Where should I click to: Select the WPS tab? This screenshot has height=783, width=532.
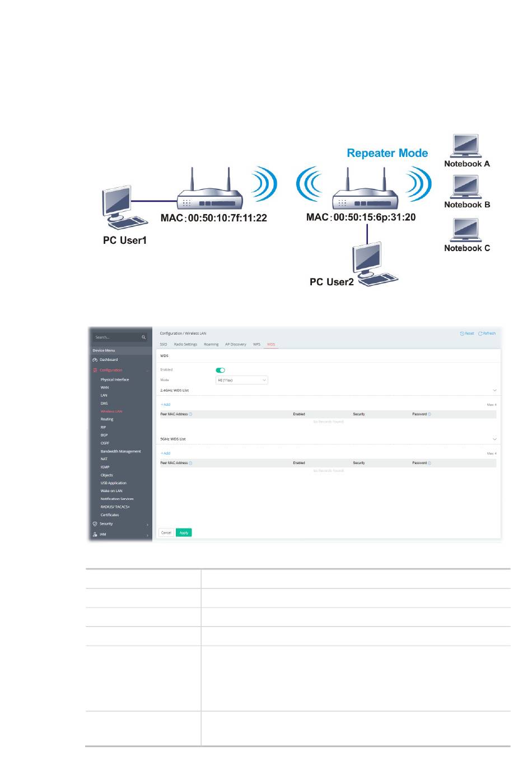256,344
